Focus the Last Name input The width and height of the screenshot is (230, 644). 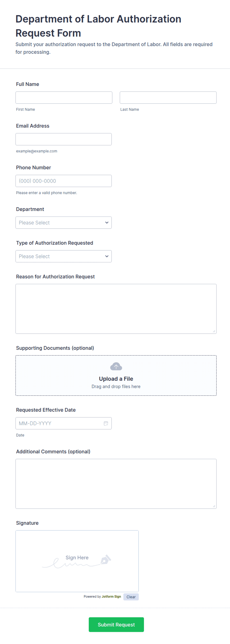point(168,98)
